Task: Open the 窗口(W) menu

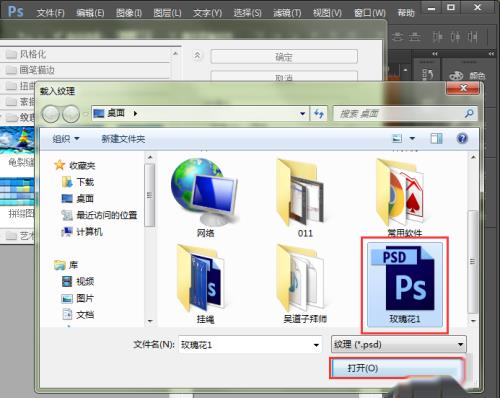Action: coord(370,13)
